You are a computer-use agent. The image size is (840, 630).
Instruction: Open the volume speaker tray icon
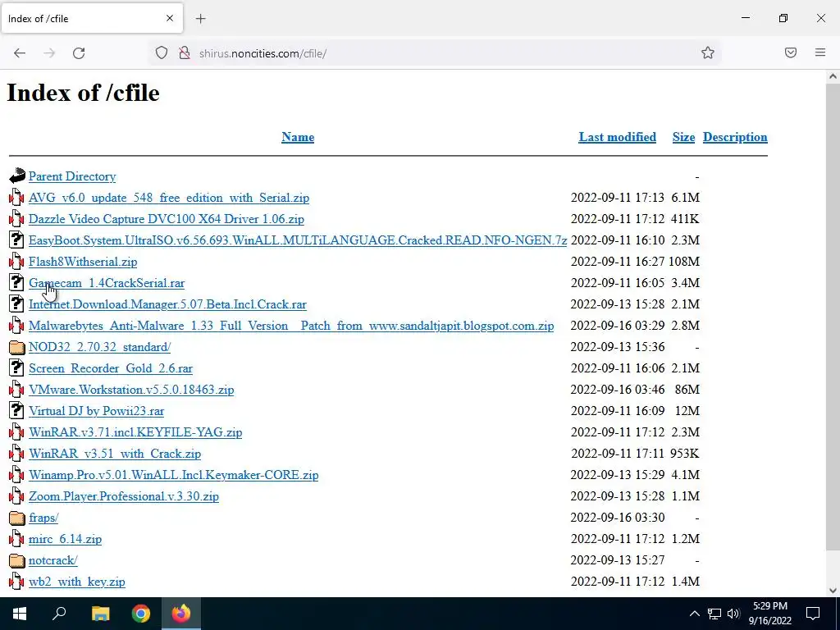pos(733,614)
